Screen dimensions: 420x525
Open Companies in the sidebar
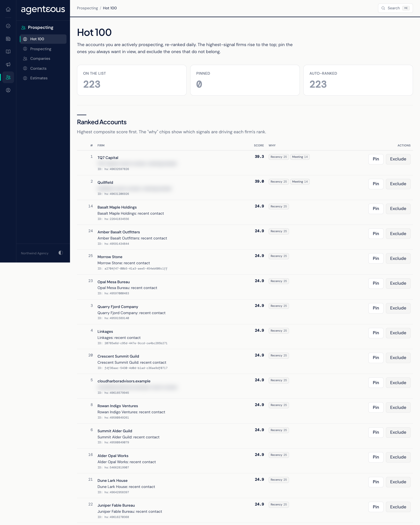(x=43, y=58)
